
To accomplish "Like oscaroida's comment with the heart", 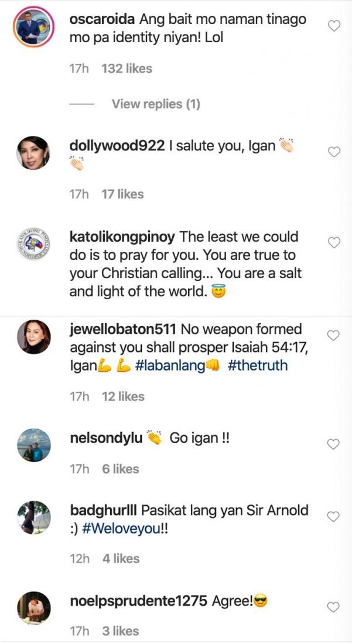I will 333,26.
